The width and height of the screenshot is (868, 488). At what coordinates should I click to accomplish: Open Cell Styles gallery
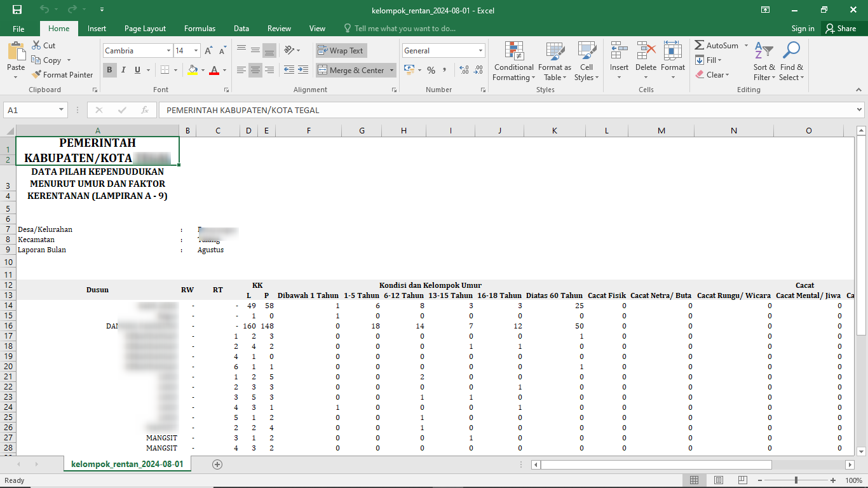click(x=587, y=62)
